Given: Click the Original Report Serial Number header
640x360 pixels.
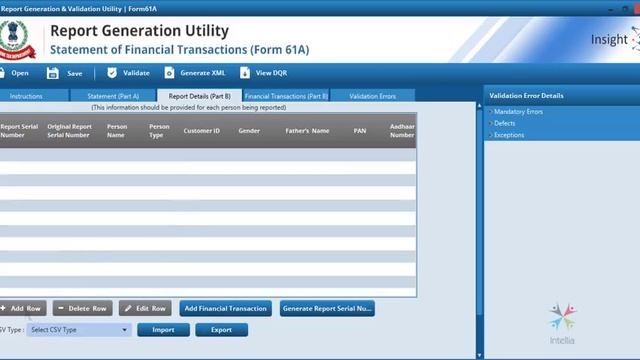Looking at the screenshot, I should pos(69,131).
